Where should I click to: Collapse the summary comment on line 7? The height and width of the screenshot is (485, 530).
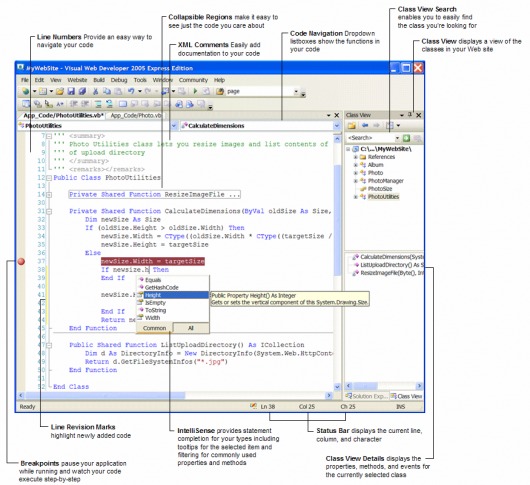(x=49, y=136)
